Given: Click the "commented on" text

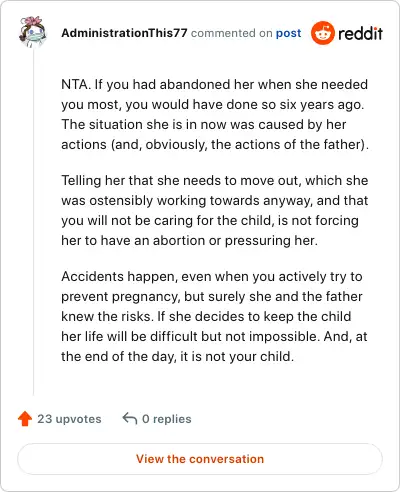Looking at the screenshot, I should 232,33.
